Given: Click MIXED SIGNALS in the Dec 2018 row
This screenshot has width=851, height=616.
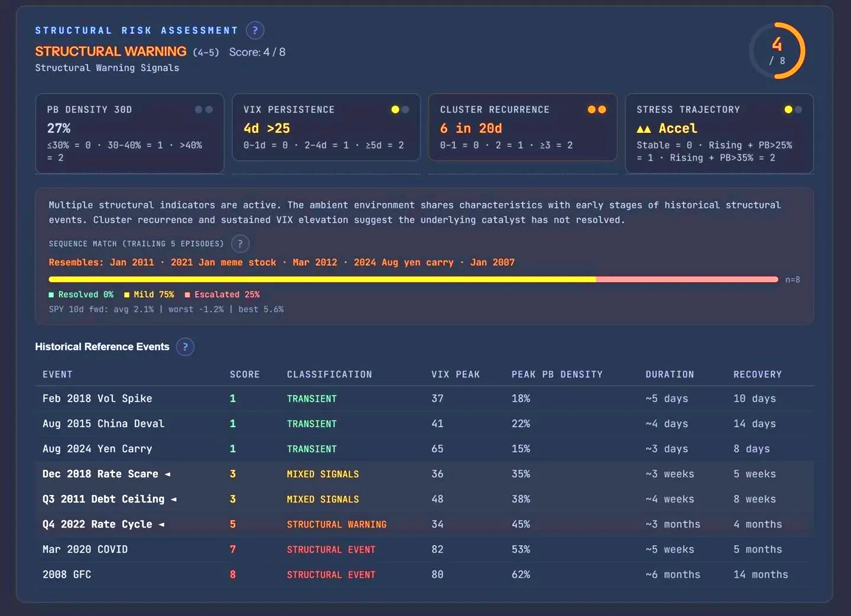Looking at the screenshot, I should [323, 474].
